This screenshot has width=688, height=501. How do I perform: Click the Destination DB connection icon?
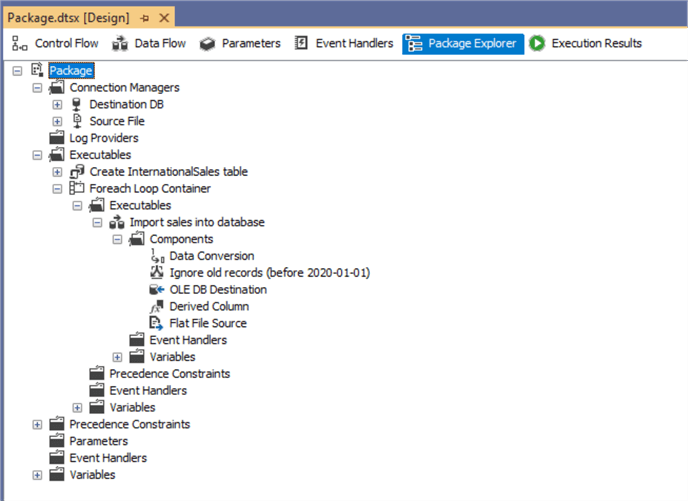(76, 104)
